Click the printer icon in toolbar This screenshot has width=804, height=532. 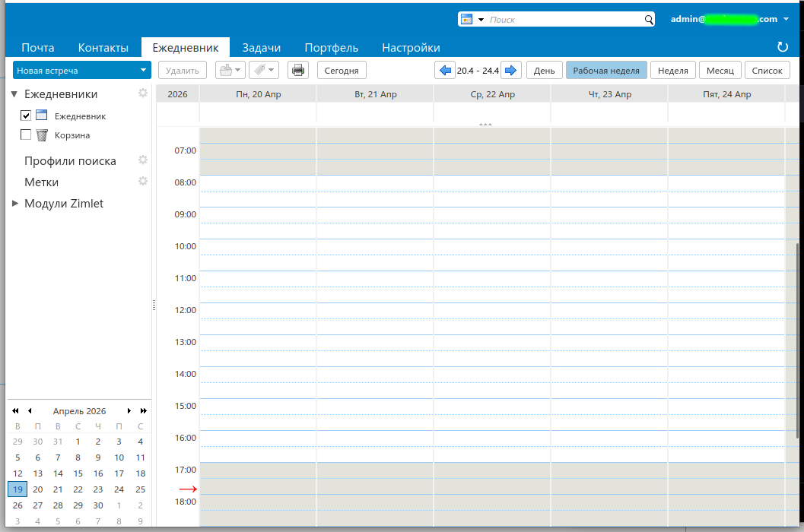[298, 71]
